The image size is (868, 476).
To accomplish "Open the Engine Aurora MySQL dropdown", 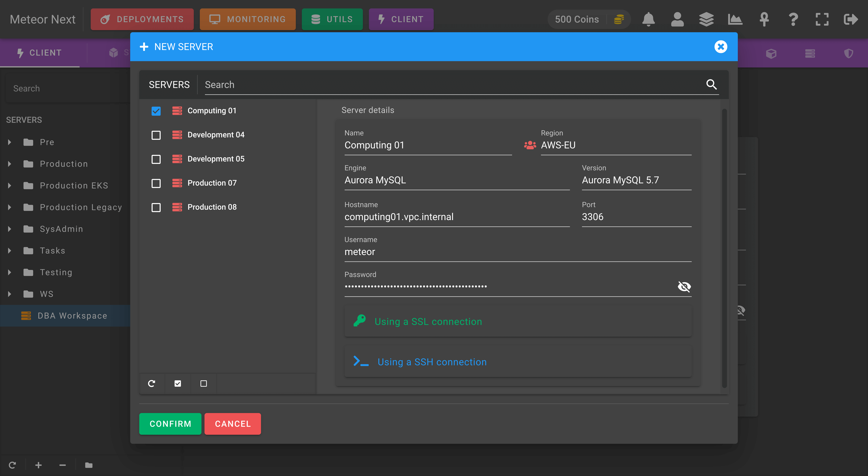I will point(457,180).
